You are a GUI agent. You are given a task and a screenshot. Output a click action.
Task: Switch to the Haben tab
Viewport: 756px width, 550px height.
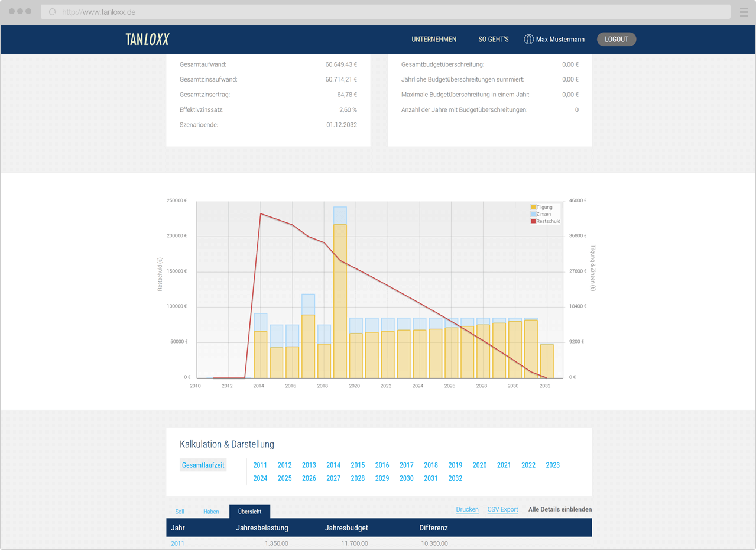211,512
